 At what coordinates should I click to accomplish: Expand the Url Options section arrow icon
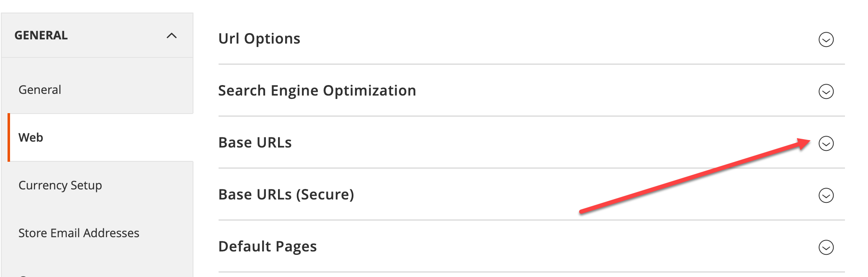(x=826, y=39)
